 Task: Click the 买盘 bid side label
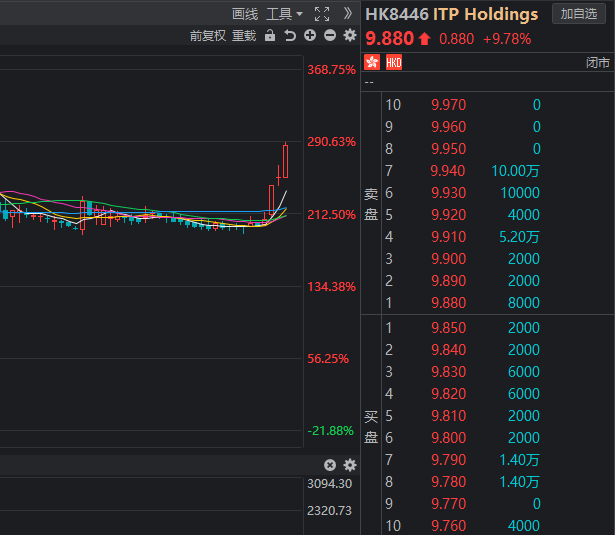(x=371, y=427)
